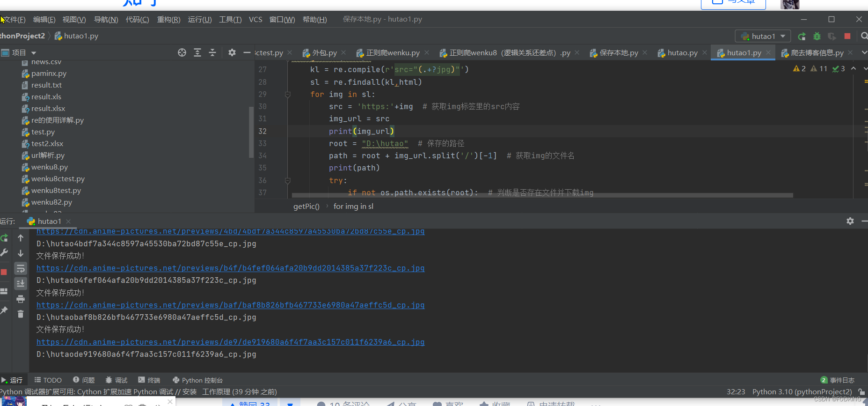Open run configuration wrench icon
Screen dimensions: 868x406
(4, 253)
